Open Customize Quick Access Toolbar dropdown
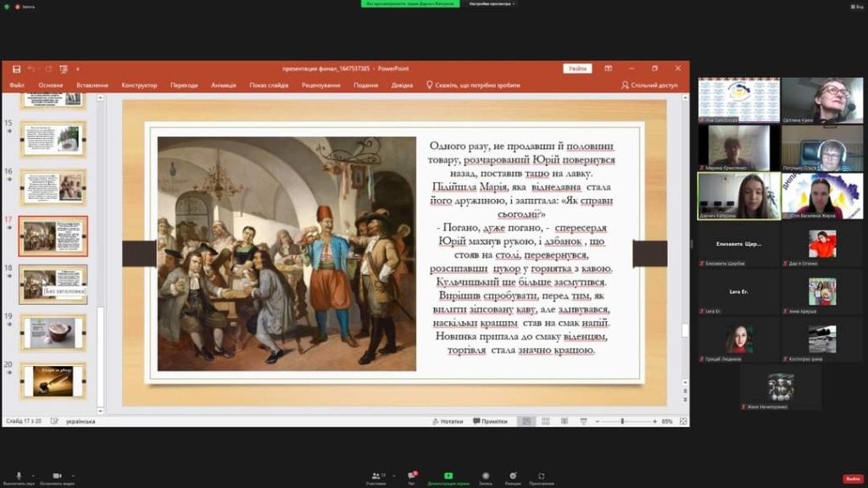 click(x=77, y=69)
